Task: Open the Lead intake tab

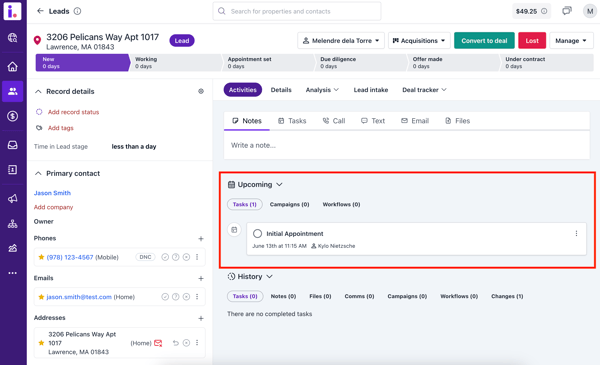Action: point(371,90)
